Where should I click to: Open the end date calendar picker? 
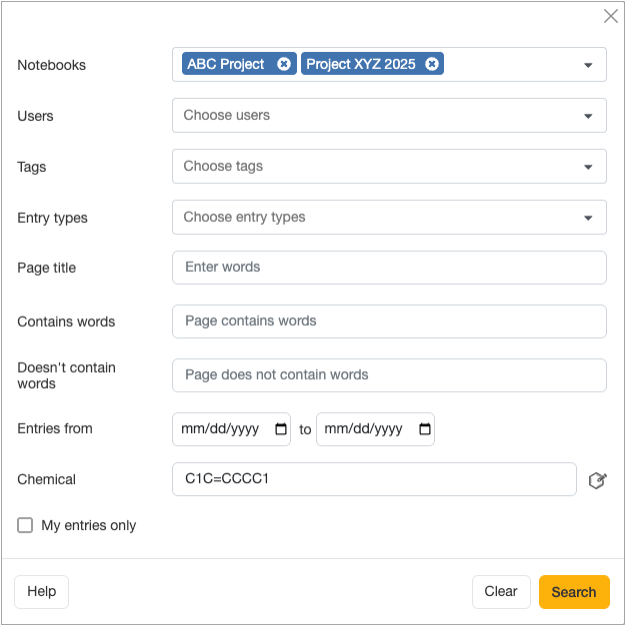point(424,429)
